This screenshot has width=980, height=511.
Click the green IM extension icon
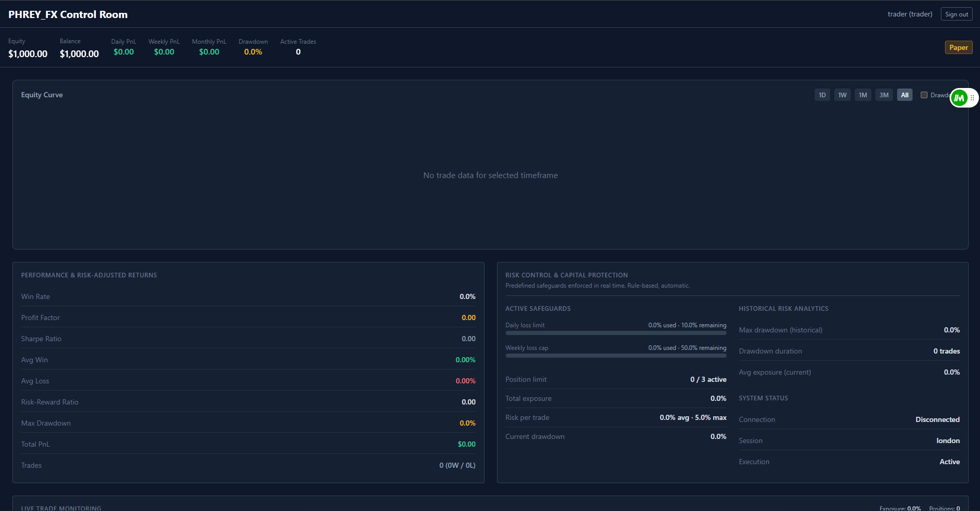(x=959, y=98)
